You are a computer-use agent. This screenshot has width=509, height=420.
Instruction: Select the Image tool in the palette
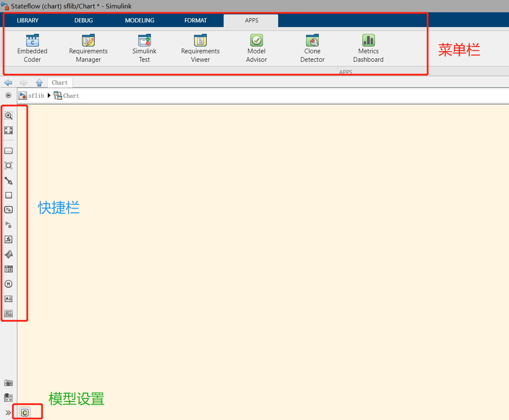tap(8, 313)
